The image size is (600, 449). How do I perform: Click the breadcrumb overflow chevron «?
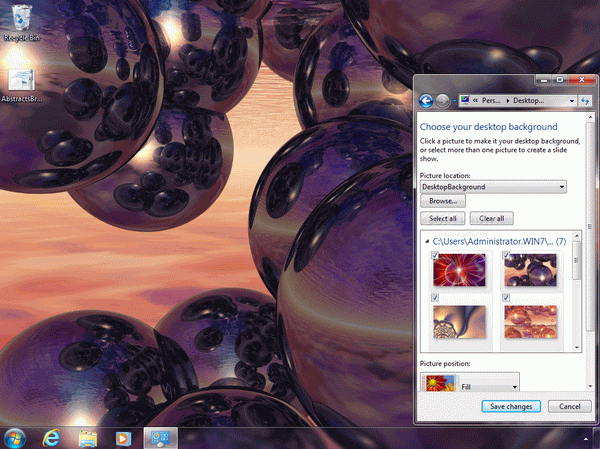tap(475, 101)
